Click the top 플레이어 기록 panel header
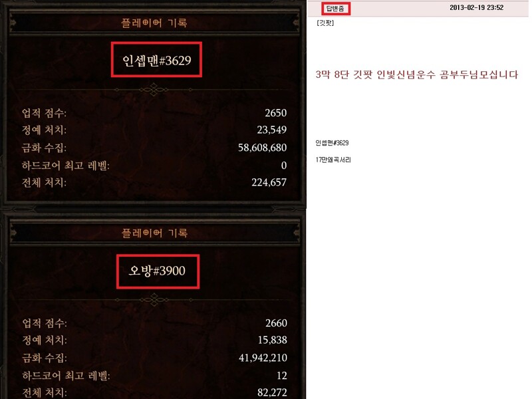This screenshot has height=399, width=532. [154, 23]
